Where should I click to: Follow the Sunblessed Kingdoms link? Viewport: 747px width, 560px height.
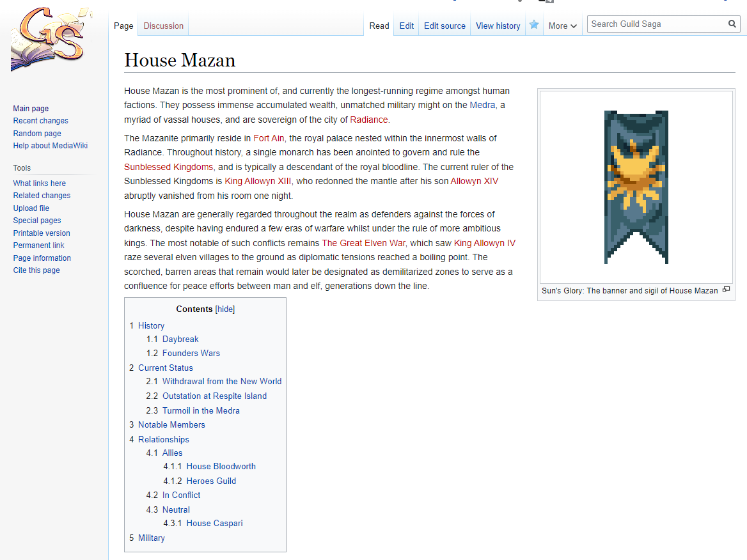pos(169,167)
